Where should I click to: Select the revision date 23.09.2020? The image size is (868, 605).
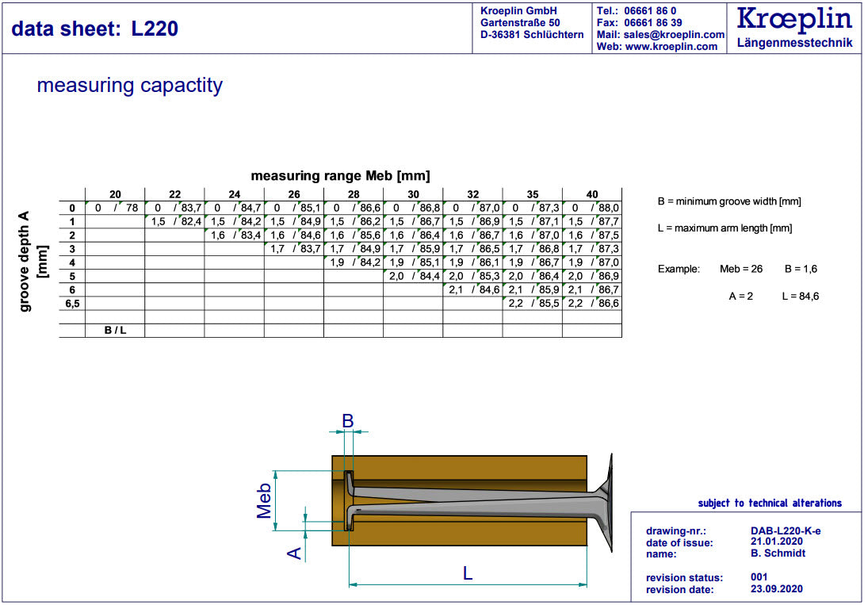(778, 589)
